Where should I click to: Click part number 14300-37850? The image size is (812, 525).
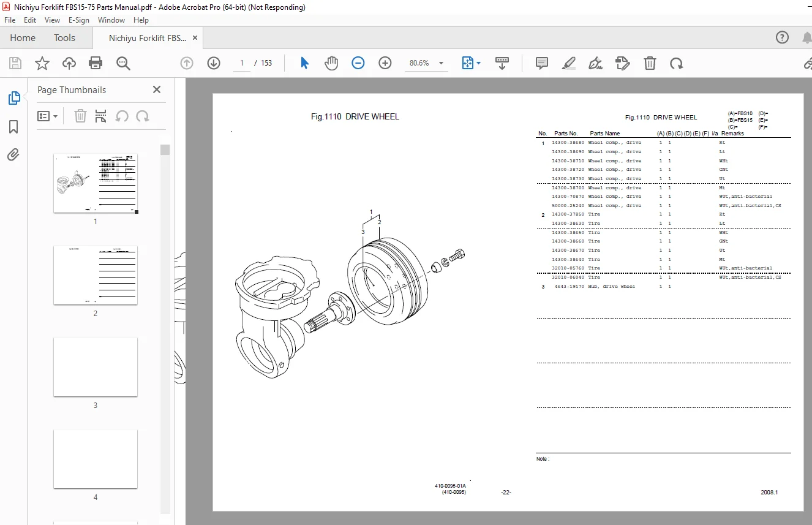pos(568,214)
